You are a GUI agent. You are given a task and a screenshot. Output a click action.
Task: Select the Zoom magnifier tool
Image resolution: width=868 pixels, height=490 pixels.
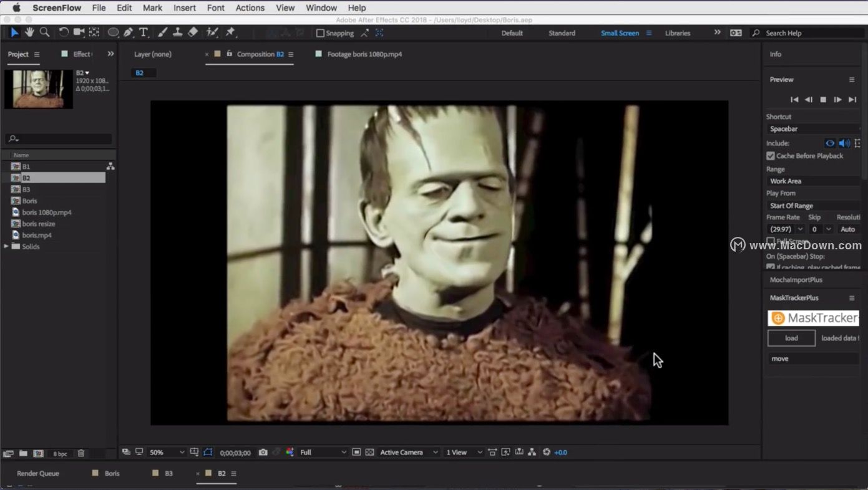coord(45,32)
